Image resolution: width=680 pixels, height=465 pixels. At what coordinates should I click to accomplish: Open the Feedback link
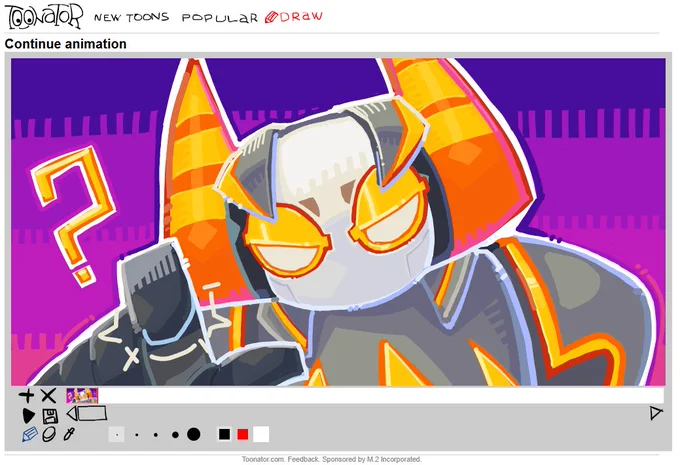pyautogui.click(x=303, y=459)
